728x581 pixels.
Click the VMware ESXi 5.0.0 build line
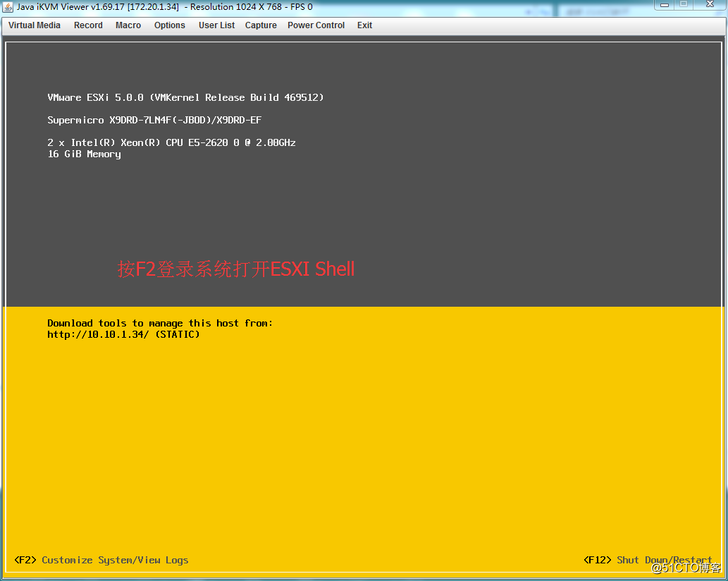click(x=186, y=97)
